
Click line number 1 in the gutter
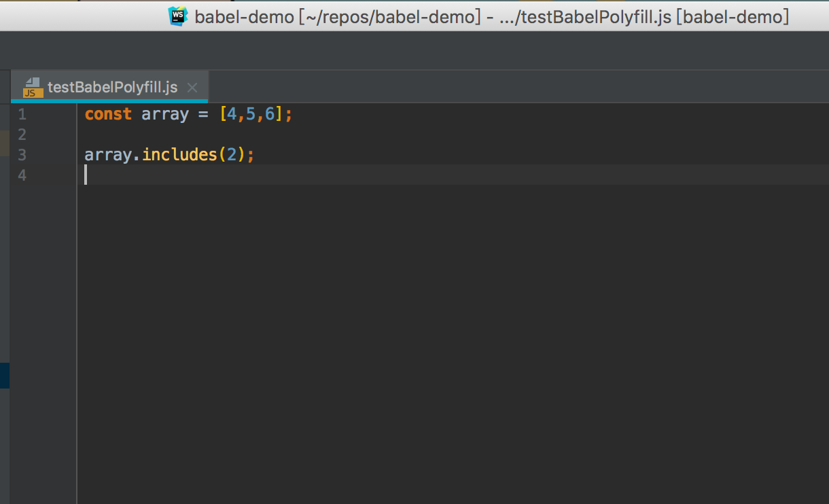[x=22, y=114]
